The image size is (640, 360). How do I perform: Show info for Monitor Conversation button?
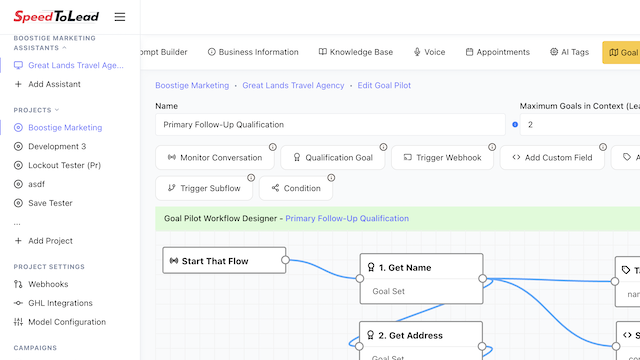[x=273, y=147]
